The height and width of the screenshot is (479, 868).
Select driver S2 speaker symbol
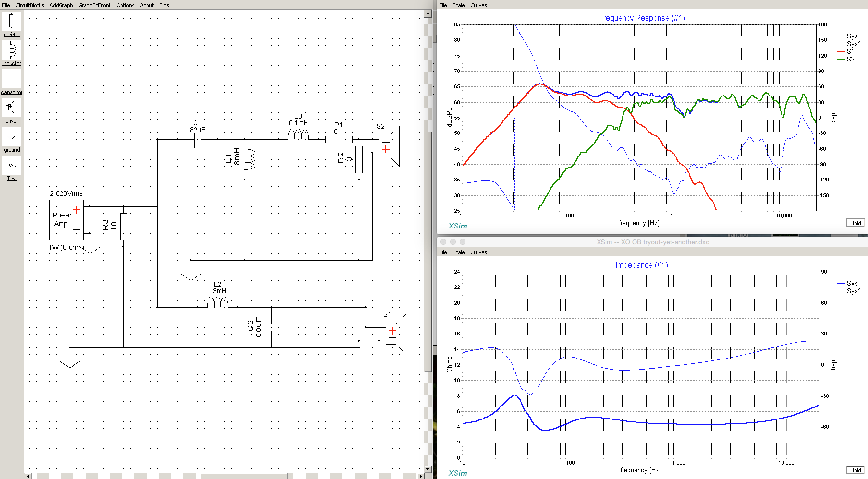coord(389,146)
